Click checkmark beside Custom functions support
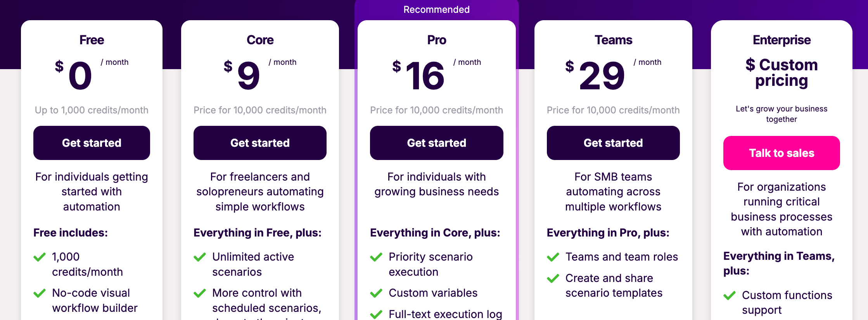This screenshot has height=320, width=868. 730,296
